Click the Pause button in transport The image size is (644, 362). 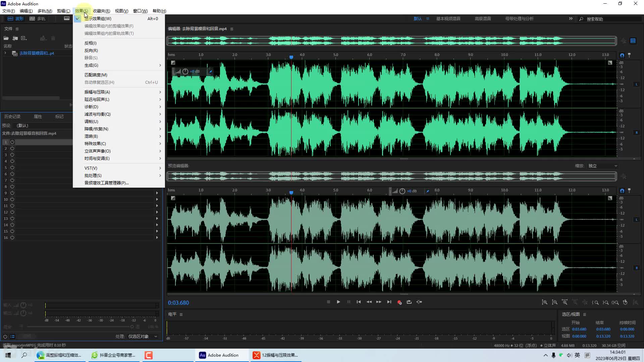[x=349, y=302]
